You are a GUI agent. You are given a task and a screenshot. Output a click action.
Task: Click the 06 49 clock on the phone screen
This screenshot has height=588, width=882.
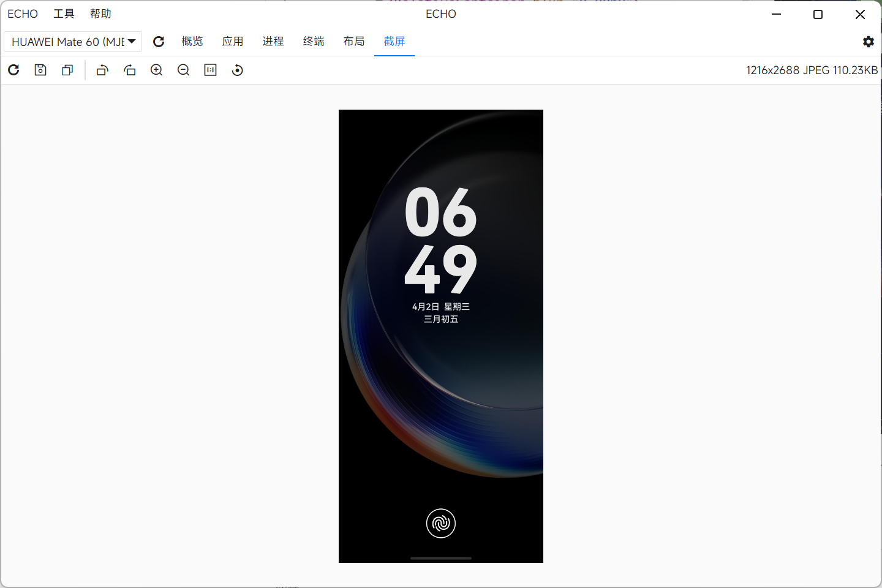[x=441, y=240]
